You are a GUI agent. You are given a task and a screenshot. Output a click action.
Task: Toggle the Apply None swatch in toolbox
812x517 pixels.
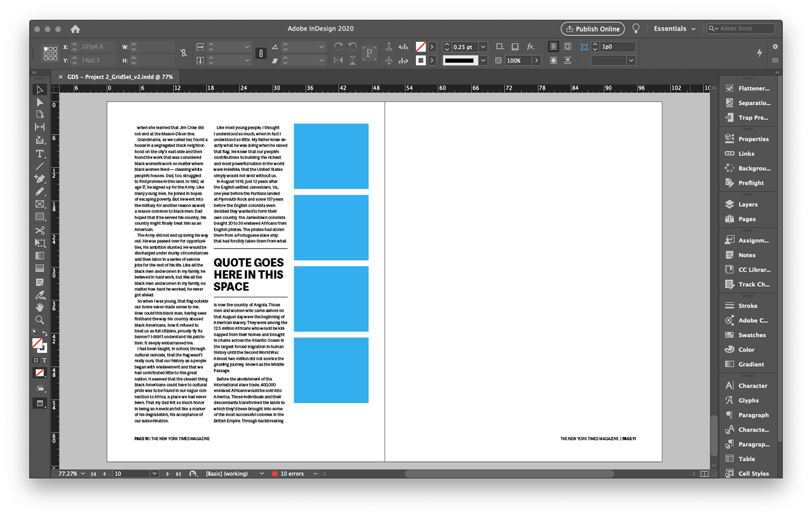(x=39, y=373)
